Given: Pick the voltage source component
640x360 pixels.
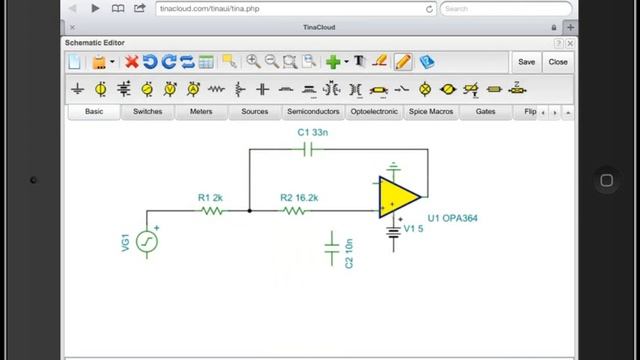Looking at the screenshot, I should (x=100, y=89).
